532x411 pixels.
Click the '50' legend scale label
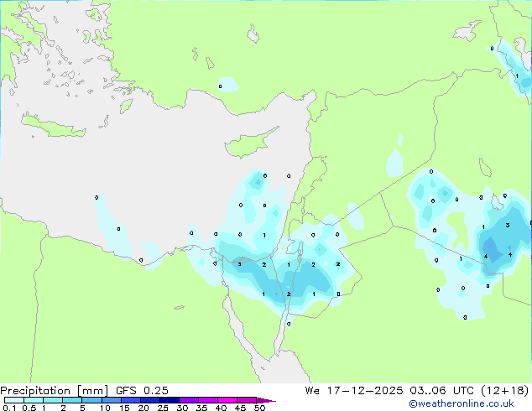tap(259, 408)
